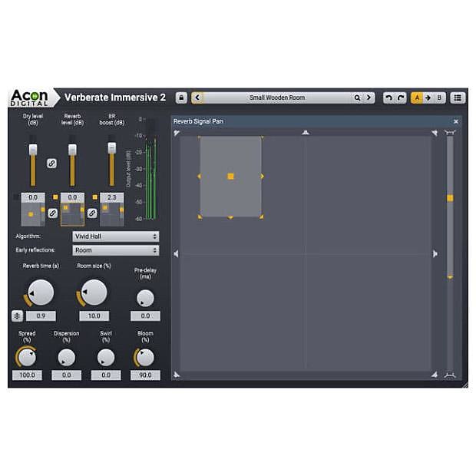476x476 pixels.
Task: Click the top height layer icon above vertical slider
Action: [x=450, y=132]
